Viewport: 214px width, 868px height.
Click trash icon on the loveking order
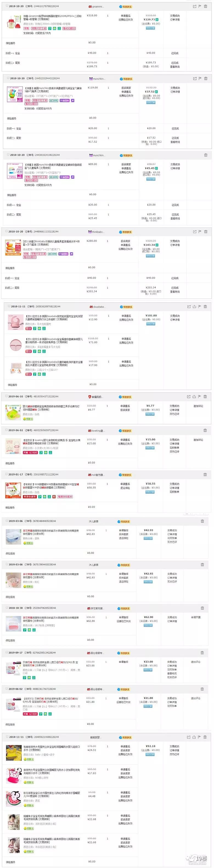click(205, 430)
